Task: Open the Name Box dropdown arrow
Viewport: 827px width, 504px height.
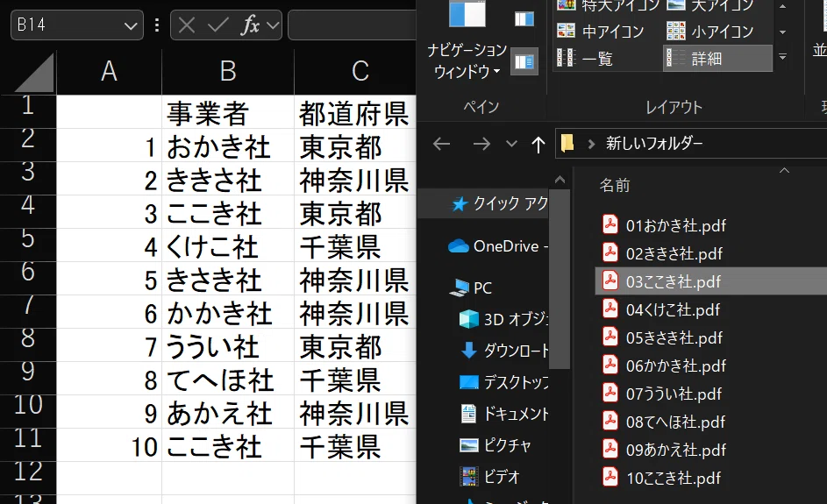Action: click(131, 25)
